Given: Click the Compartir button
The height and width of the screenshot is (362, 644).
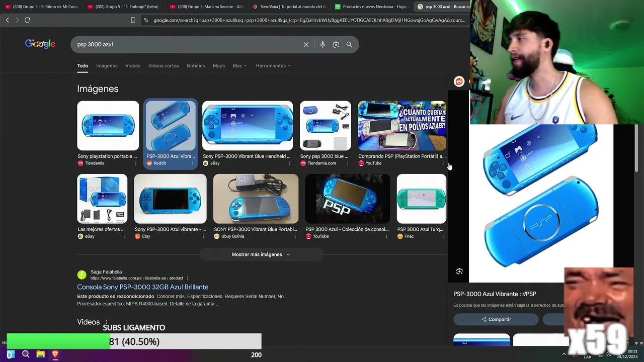Looking at the screenshot, I should pyautogui.click(x=496, y=319).
